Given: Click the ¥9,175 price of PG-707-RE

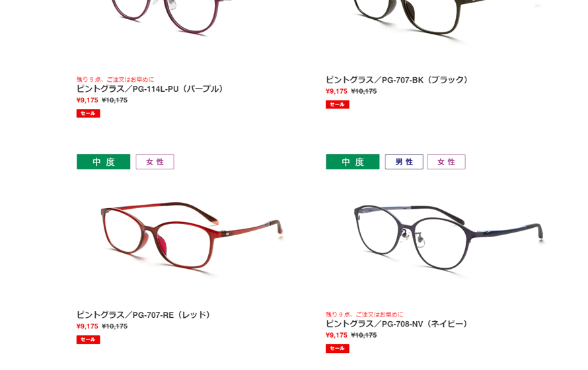Looking at the screenshot, I should [x=87, y=326].
